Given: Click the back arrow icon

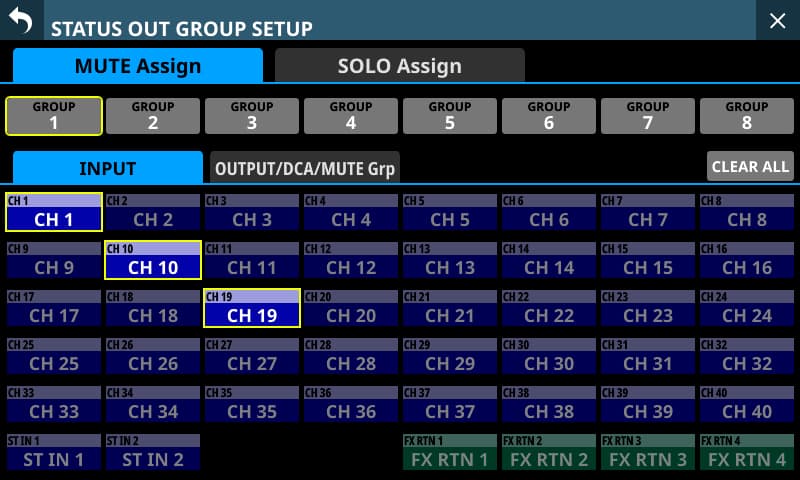Looking at the screenshot, I should coord(21,20).
